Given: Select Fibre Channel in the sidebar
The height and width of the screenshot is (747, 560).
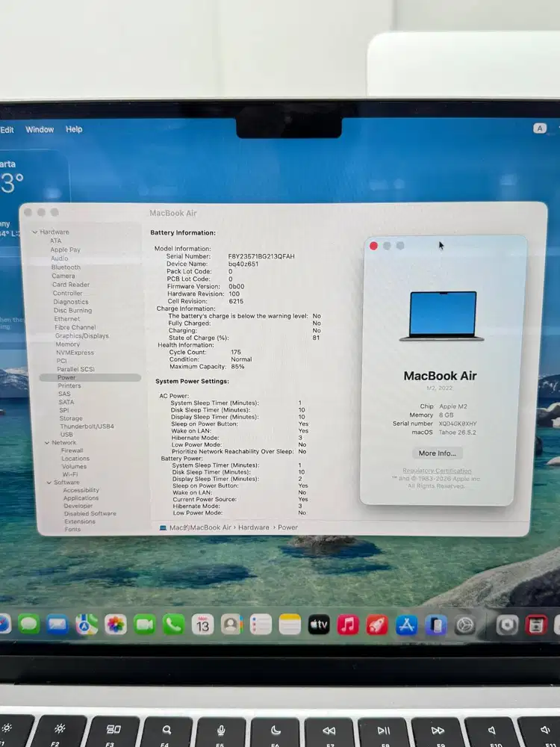Looking at the screenshot, I should pos(75,327).
